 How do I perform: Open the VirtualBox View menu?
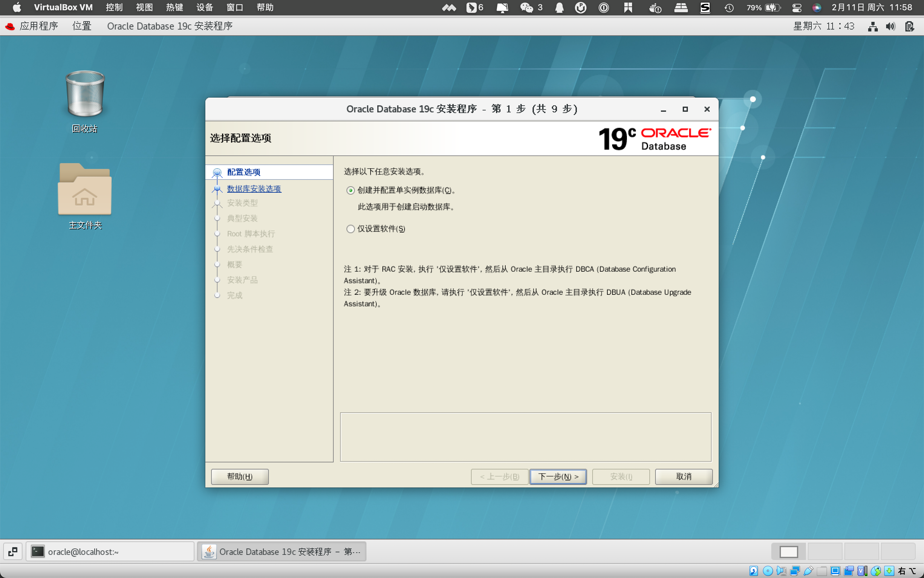click(x=144, y=7)
